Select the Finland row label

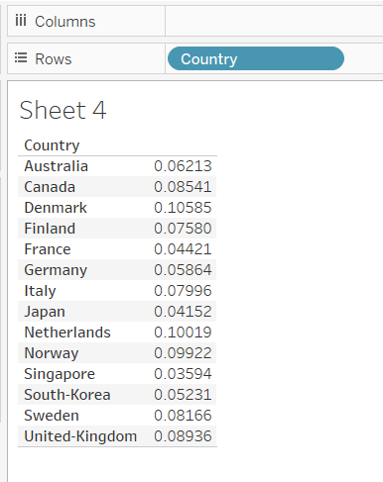(x=50, y=228)
